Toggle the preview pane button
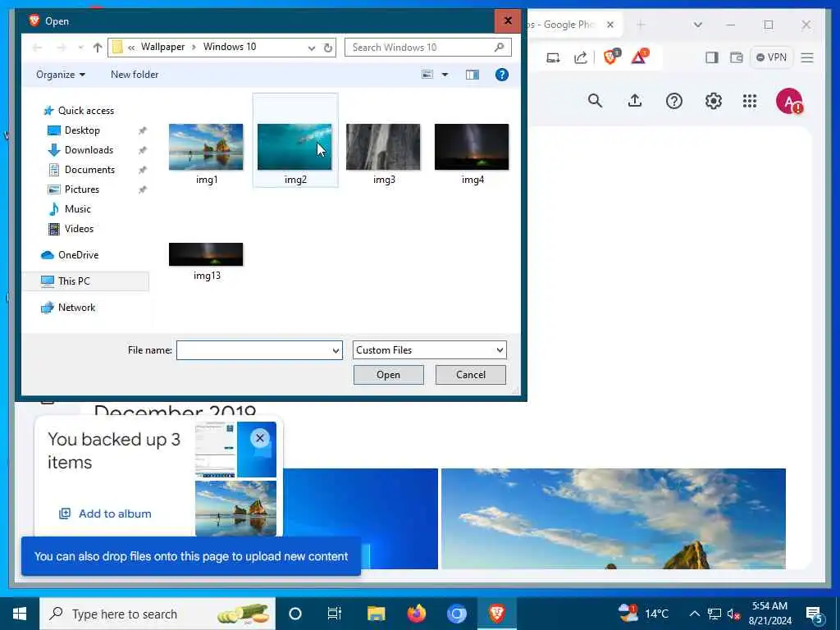 472,75
